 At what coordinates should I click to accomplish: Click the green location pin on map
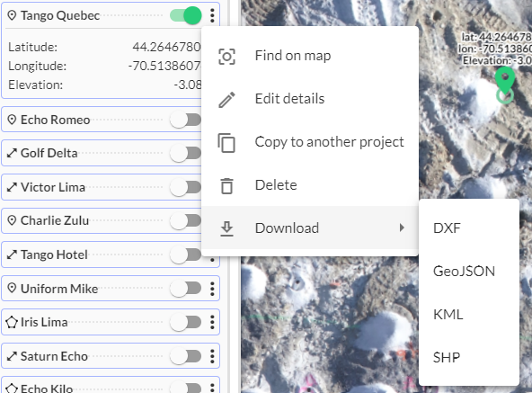point(505,81)
